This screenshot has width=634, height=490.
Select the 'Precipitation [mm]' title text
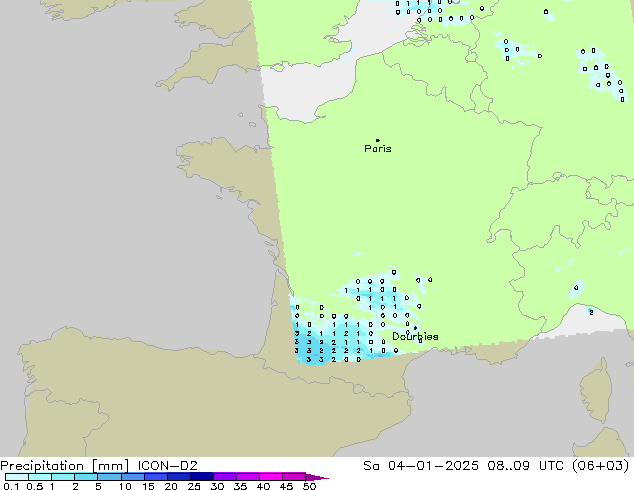(x=65, y=466)
